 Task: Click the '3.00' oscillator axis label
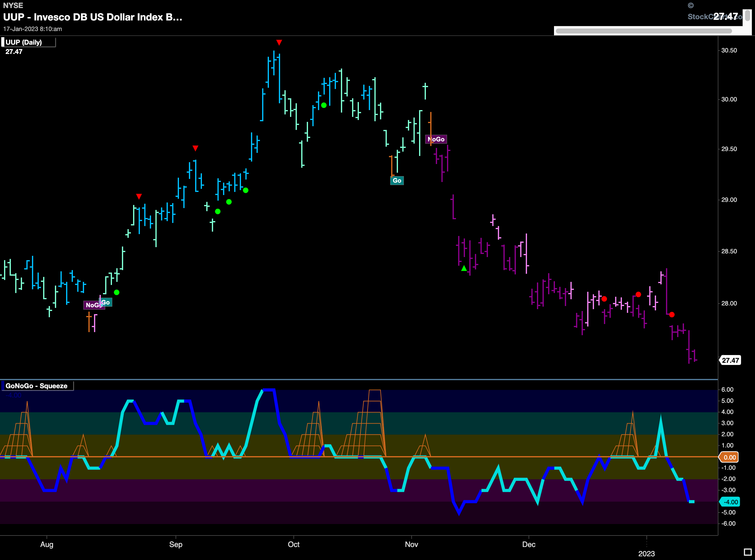click(x=727, y=423)
